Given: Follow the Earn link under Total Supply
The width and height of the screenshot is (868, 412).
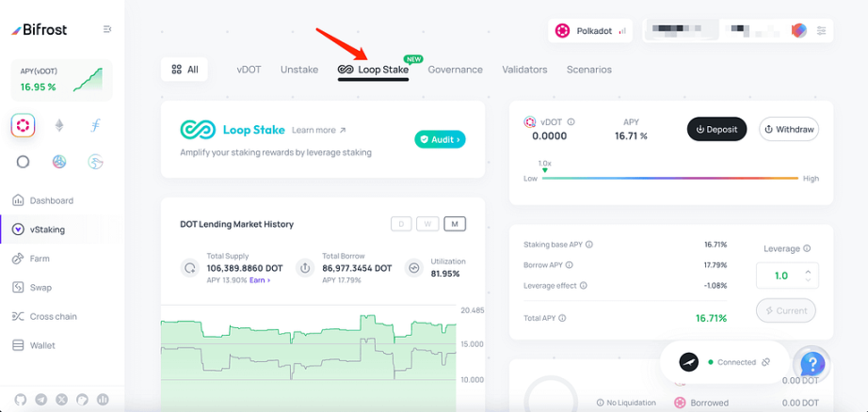Looking at the screenshot, I should coord(260,280).
